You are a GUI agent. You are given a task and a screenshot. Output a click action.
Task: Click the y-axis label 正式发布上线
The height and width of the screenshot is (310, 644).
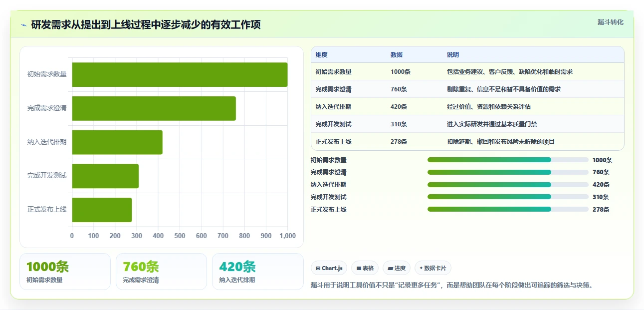click(x=47, y=210)
